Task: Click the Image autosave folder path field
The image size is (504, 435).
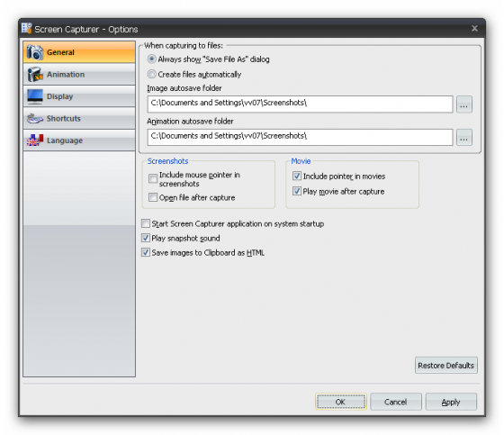Action: 300,104
